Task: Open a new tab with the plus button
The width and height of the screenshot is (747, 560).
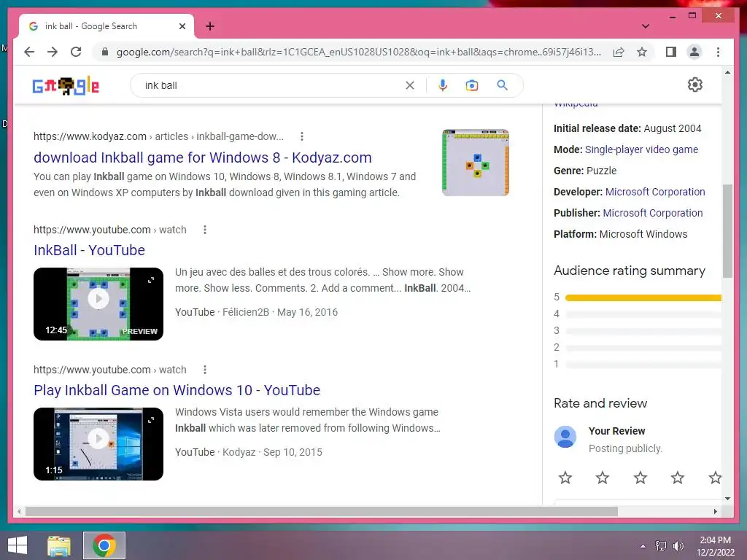Action: (210, 26)
